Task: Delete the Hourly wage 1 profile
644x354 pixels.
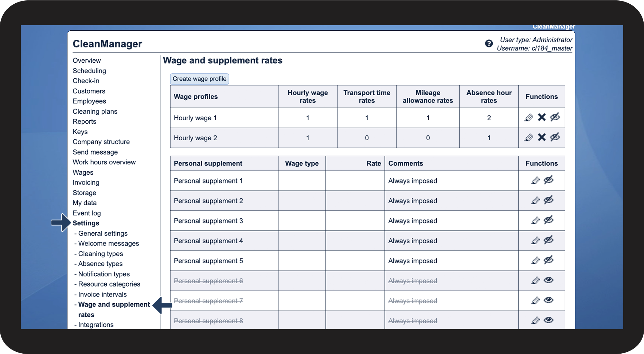Action: click(x=542, y=117)
